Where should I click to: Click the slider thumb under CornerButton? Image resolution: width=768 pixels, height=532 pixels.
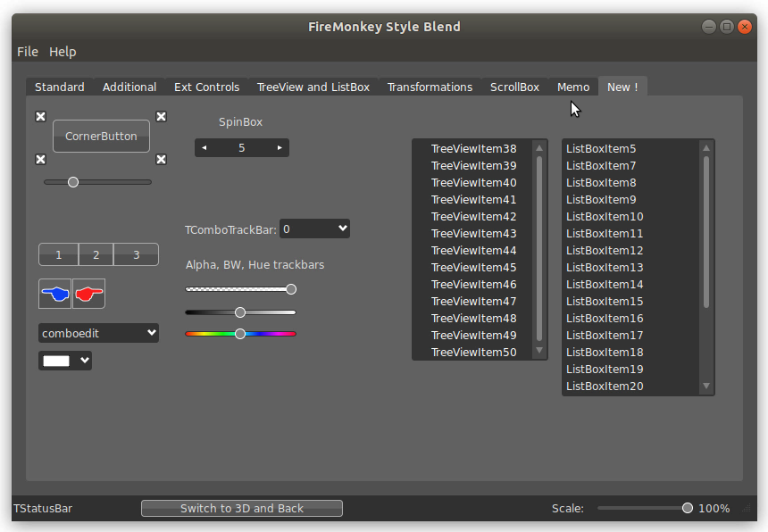pos(73,182)
